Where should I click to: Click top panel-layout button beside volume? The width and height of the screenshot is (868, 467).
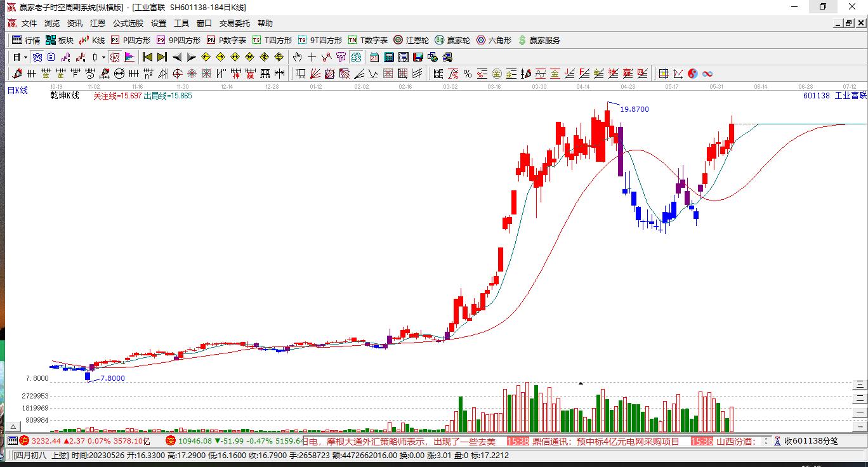[x=860, y=385]
